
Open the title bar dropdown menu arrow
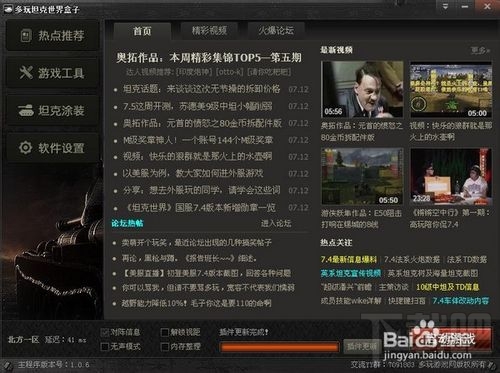click(445, 6)
